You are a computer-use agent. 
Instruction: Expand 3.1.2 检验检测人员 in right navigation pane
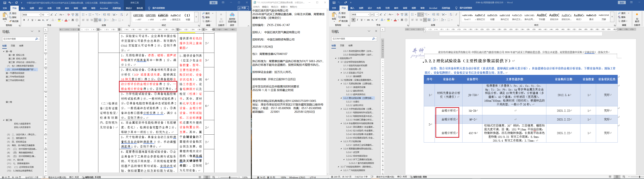click(341, 69)
